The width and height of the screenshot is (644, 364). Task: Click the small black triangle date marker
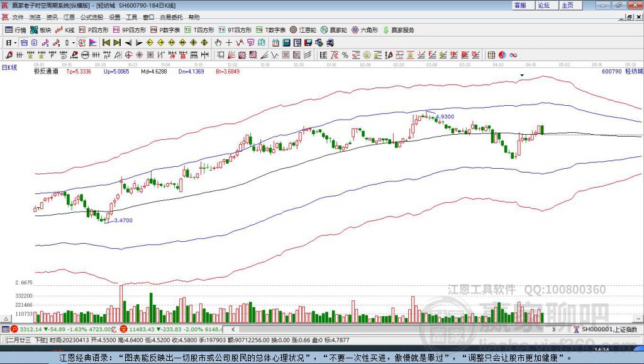click(x=522, y=76)
